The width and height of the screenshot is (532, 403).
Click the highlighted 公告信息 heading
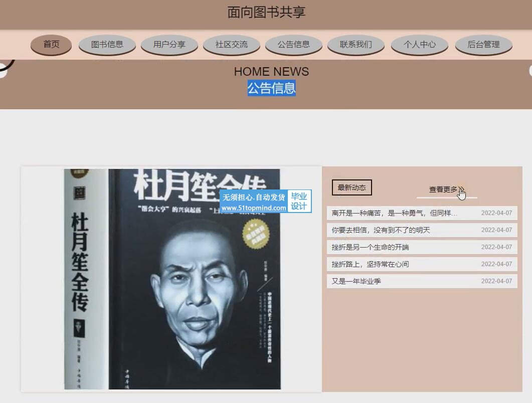(271, 88)
